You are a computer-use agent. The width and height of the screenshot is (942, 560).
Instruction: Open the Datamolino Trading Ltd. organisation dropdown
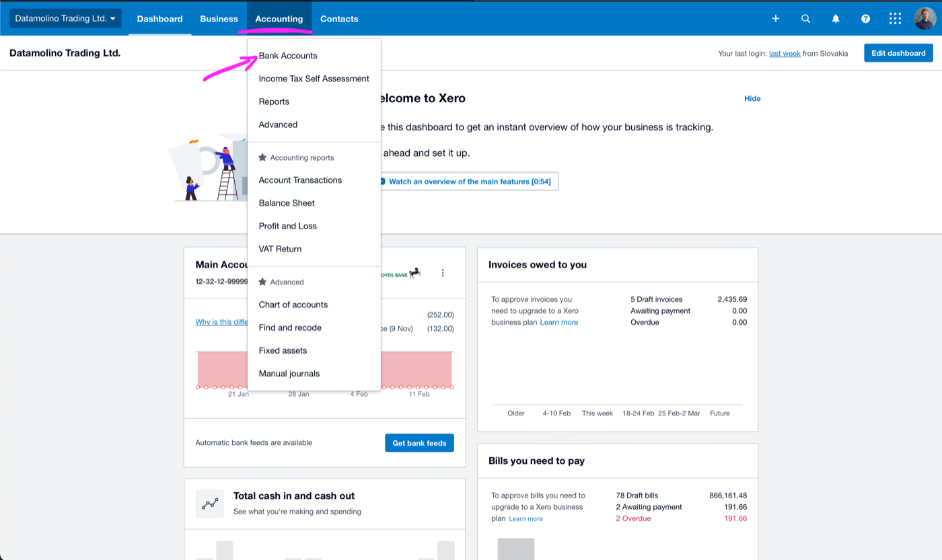(x=64, y=18)
